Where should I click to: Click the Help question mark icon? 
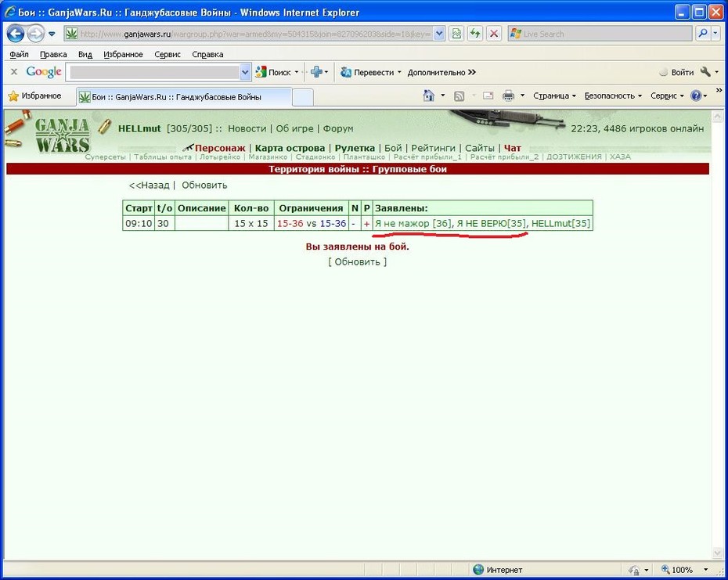tap(696, 95)
